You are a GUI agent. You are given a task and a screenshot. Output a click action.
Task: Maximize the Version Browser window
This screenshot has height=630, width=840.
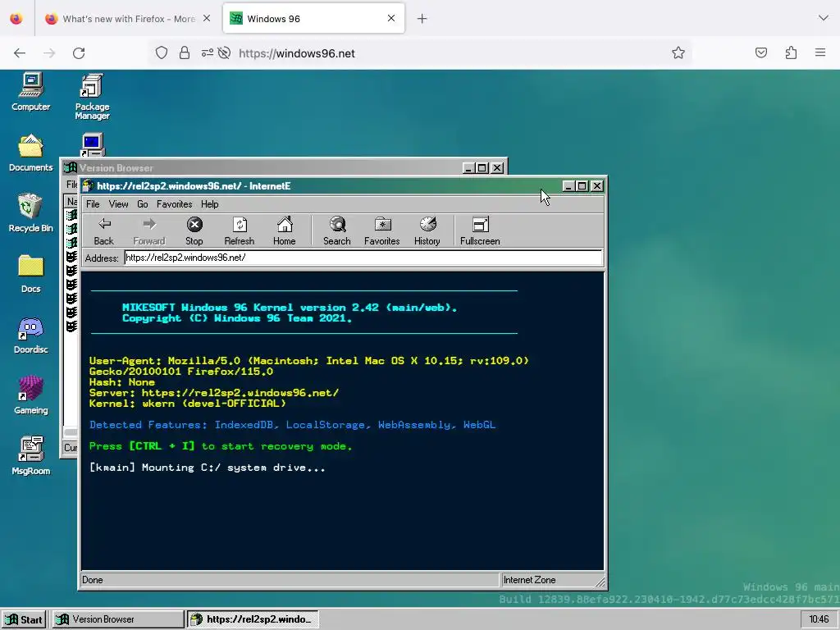point(482,167)
